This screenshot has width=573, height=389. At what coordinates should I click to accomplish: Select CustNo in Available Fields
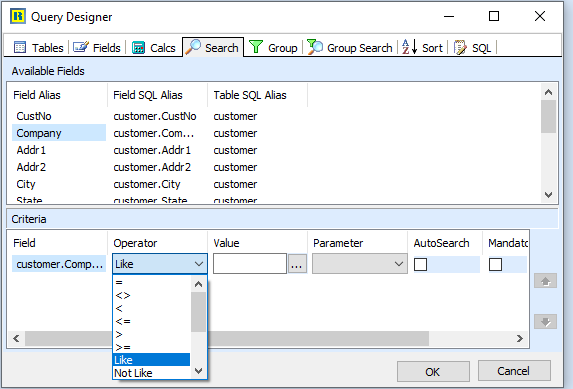click(x=34, y=116)
